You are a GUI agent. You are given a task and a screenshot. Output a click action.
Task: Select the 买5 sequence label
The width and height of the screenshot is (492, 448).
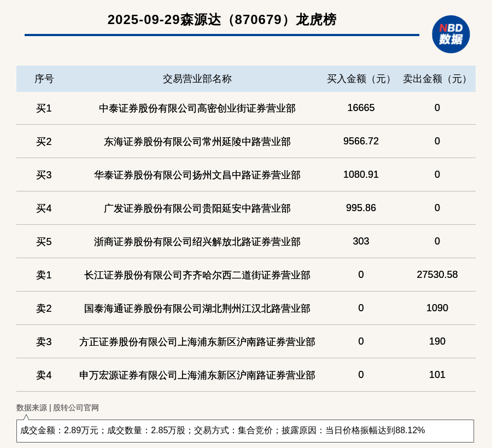(44, 242)
